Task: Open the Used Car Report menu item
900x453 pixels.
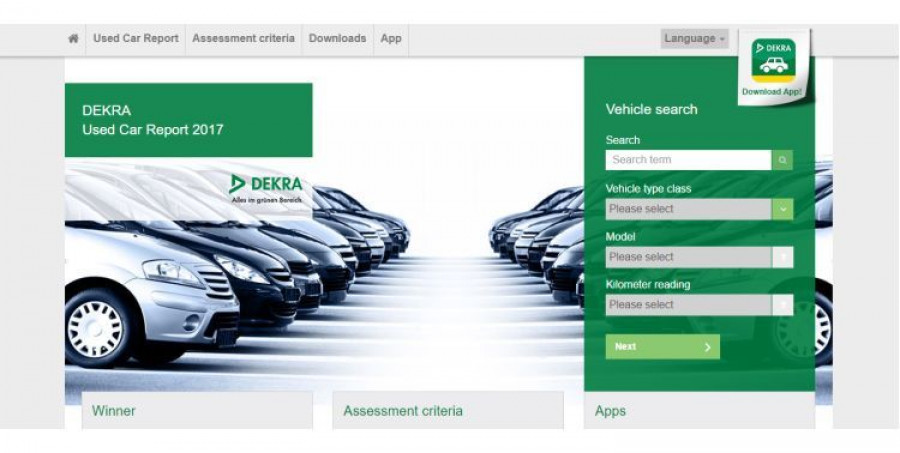Action: 135,38
